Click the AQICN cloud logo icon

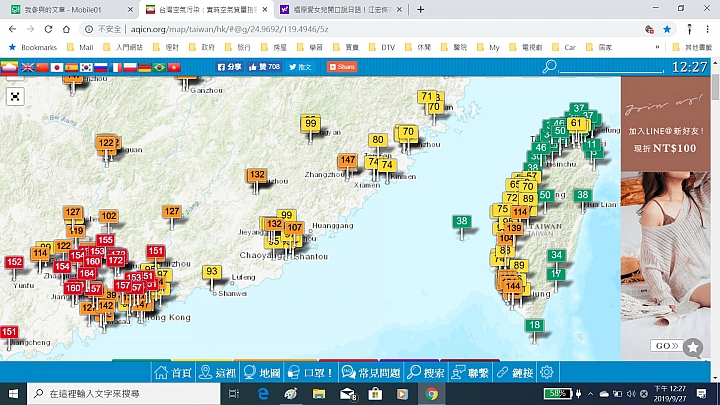point(9,67)
